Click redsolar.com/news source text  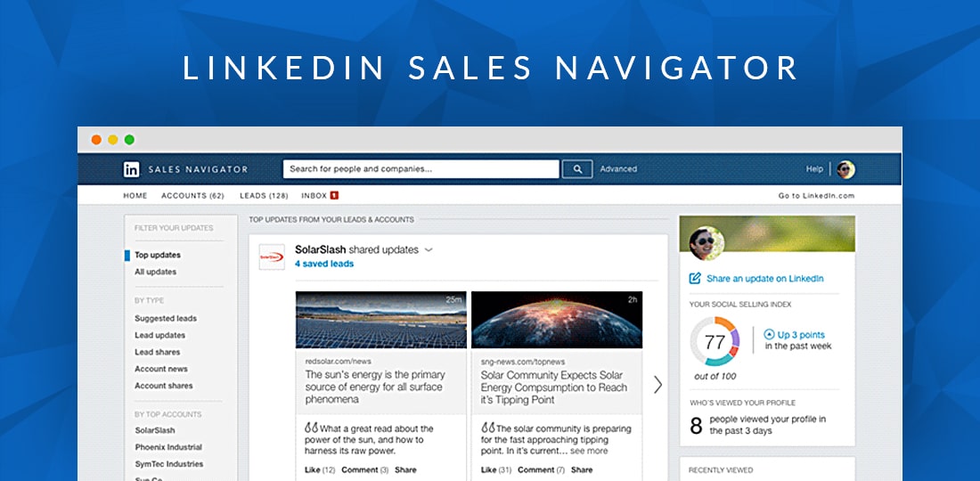click(339, 362)
